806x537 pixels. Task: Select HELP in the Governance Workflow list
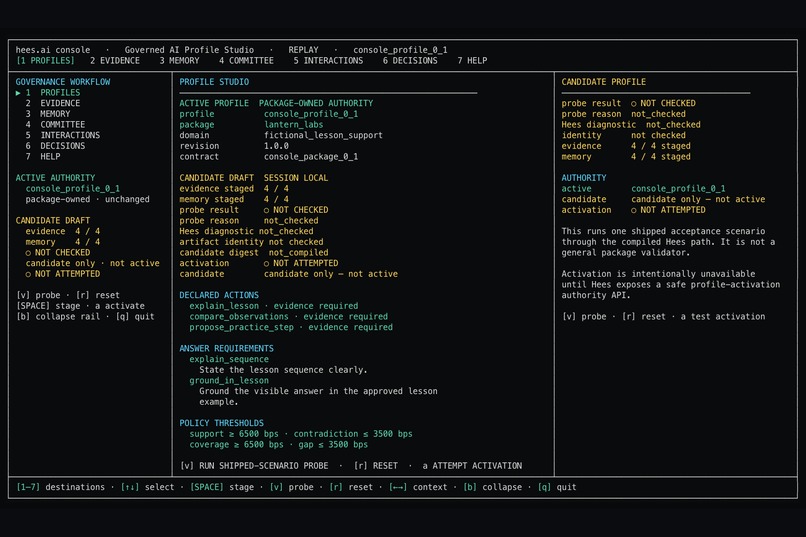(43, 157)
